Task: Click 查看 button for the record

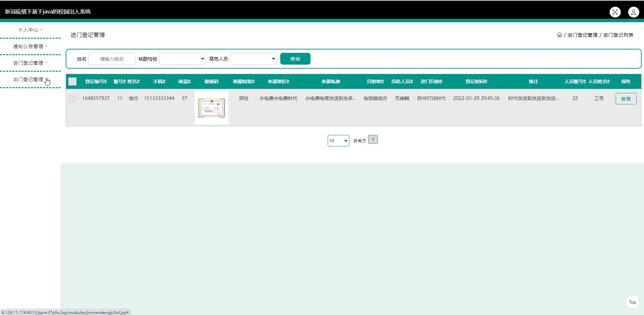Action: coord(625,99)
